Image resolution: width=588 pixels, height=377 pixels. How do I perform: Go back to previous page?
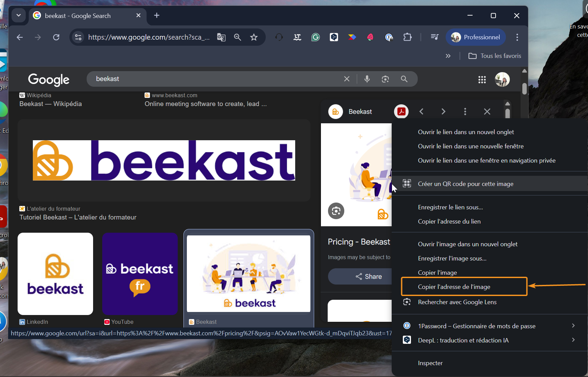20,37
